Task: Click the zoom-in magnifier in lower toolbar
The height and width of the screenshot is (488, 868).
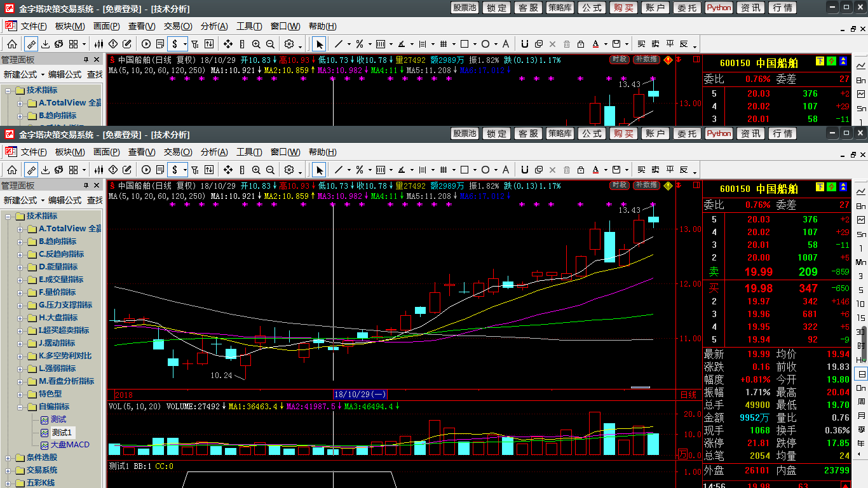Action: (256, 170)
